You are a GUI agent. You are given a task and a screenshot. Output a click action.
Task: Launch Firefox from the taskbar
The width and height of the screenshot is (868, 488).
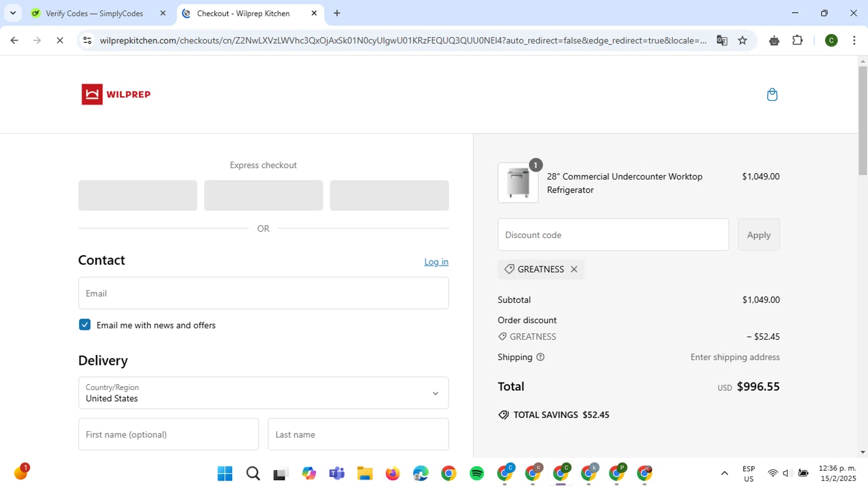coord(392,474)
